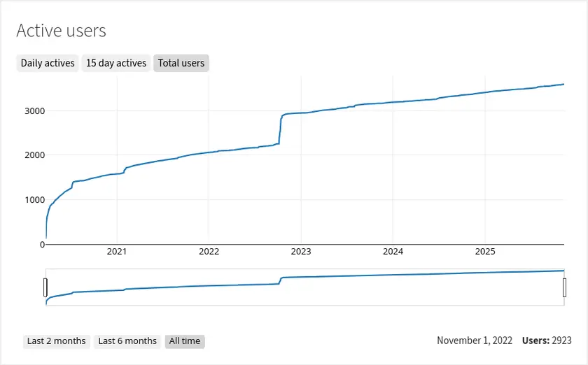Click the Users: 2923 readout
The height and width of the screenshot is (365, 588).
click(x=547, y=341)
